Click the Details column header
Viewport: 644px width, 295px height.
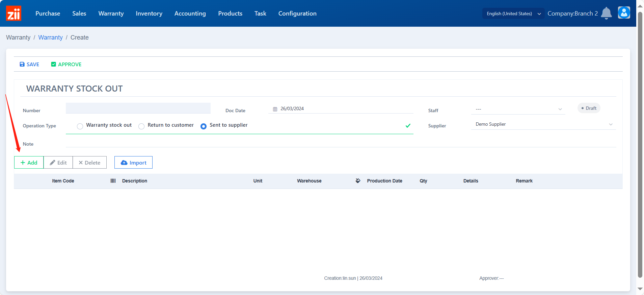point(471,181)
